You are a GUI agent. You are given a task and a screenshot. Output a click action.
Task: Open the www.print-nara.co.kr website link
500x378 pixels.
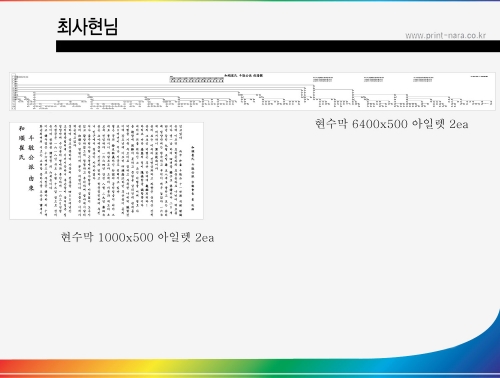[x=445, y=35]
